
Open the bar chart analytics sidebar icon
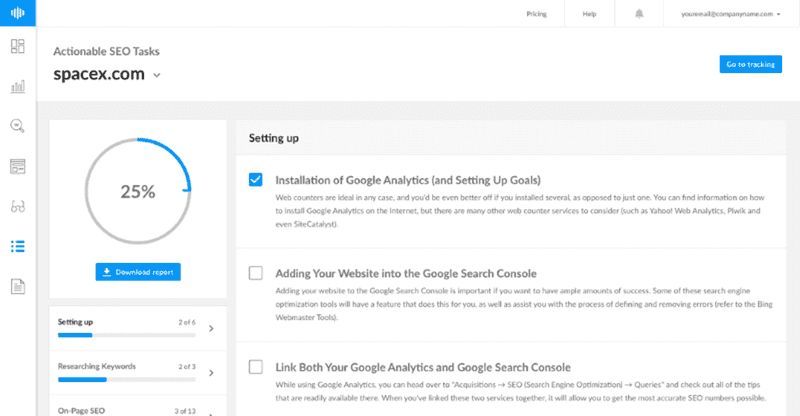tap(17, 87)
